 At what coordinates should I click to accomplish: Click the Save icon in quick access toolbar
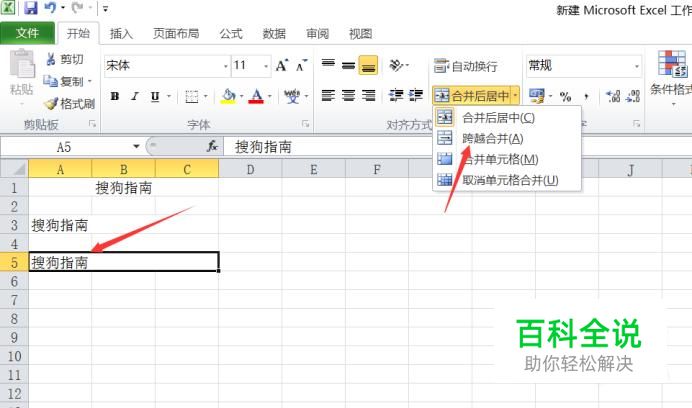tap(30, 8)
